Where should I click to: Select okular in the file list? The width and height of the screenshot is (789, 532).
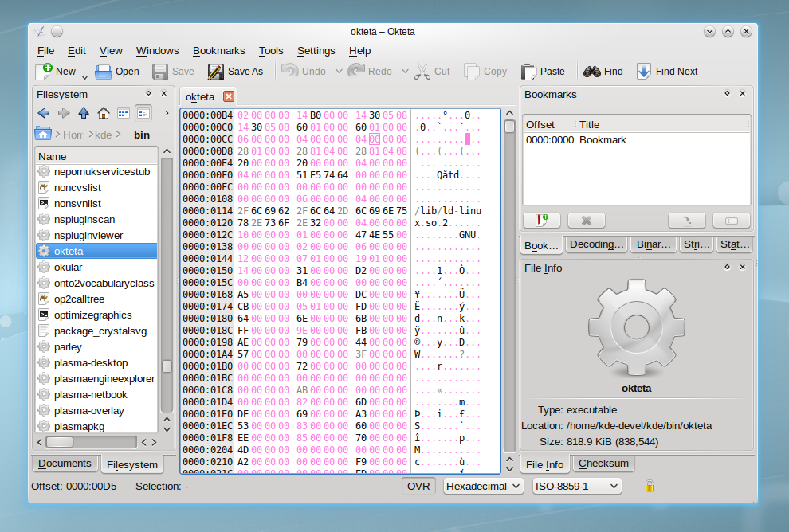pos(68,267)
